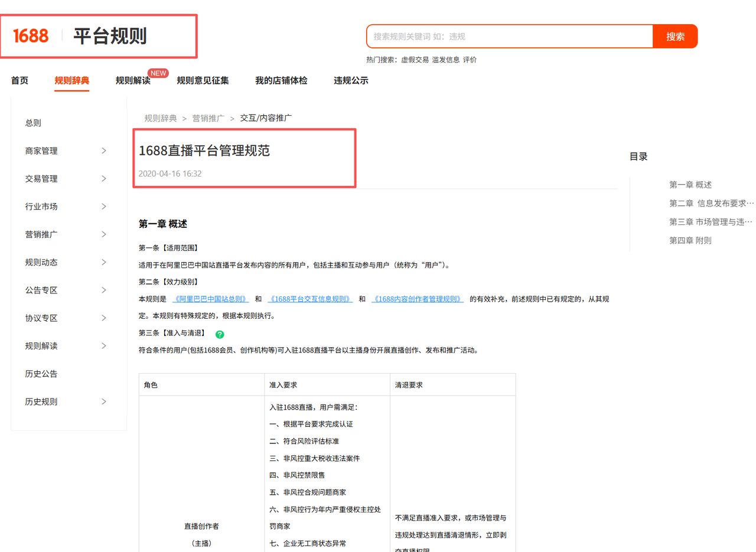Focus the rule keyword search field
The height and width of the screenshot is (552, 756).
coord(510,36)
